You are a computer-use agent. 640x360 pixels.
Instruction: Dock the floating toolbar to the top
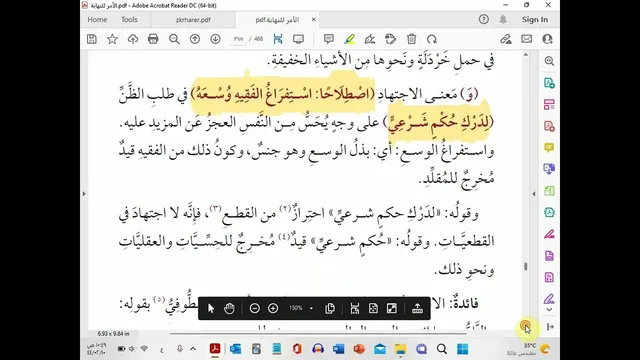point(417,309)
